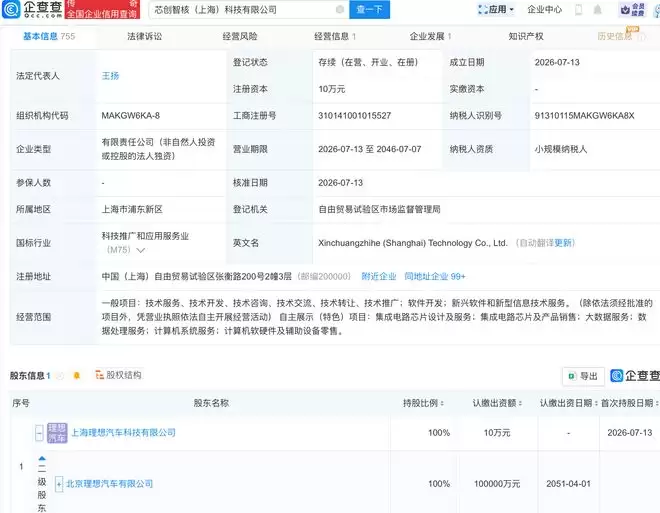
Task: Click the orange bell beside 股东信息
Action: click(x=77, y=375)
